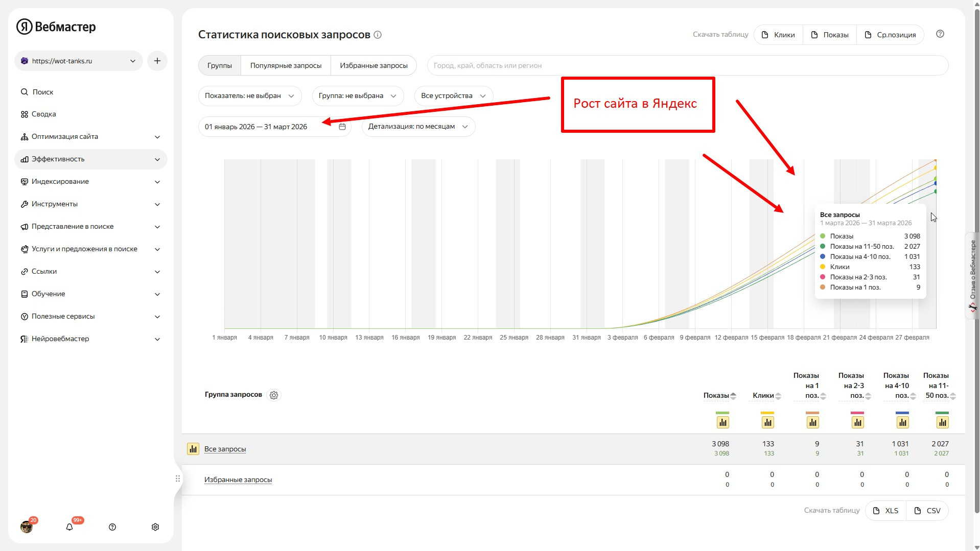Viewport: 980px width, 551px height.
Task: Toggle chart icon under Показы на 11-50 поз.
Action: pos(942,422)
